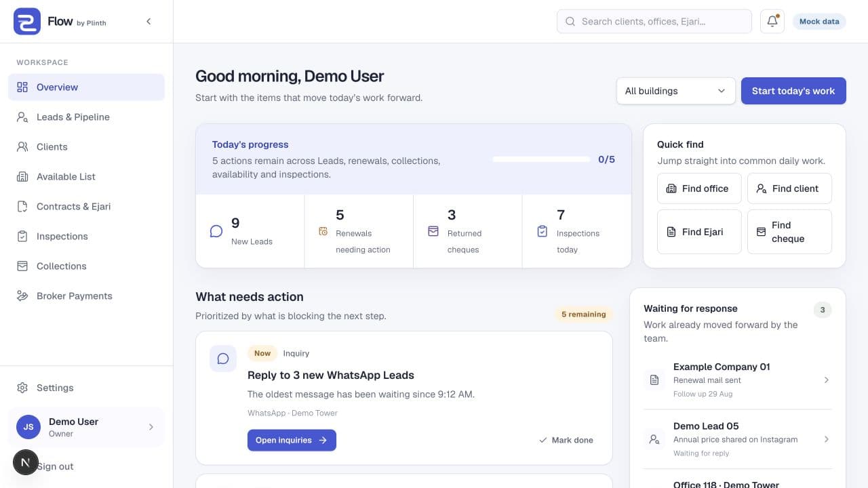Focus the Search clients, offices, Ejari field
868x488 pixels.
[x=654, y=22]
